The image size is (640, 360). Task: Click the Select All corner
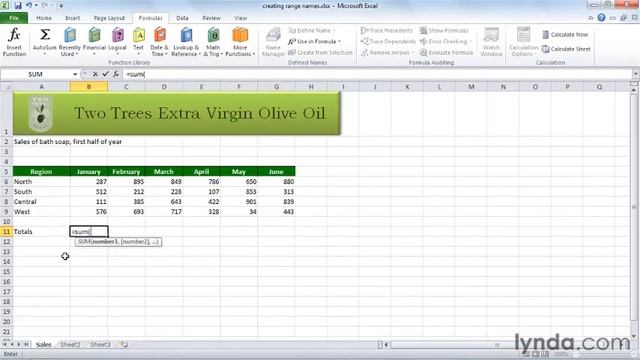6,87
